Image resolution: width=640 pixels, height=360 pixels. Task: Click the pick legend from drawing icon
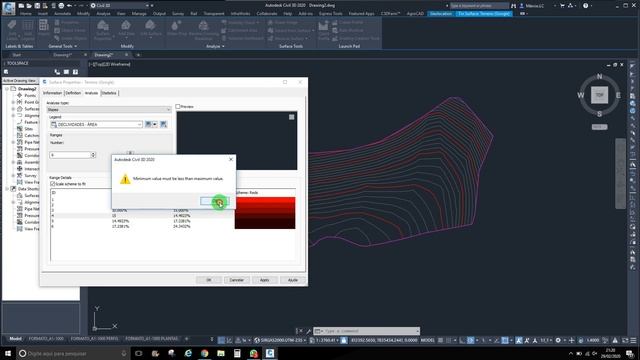click(164, 124)
